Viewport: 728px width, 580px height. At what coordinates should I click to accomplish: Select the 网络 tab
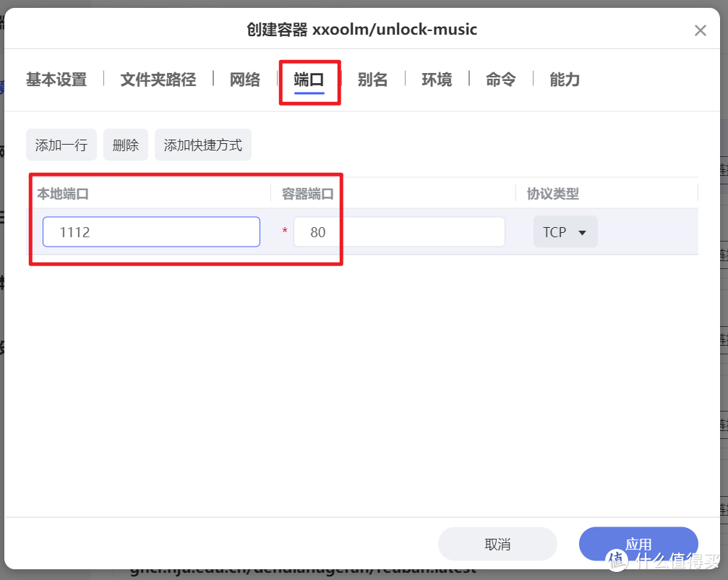tap(244, 80)
